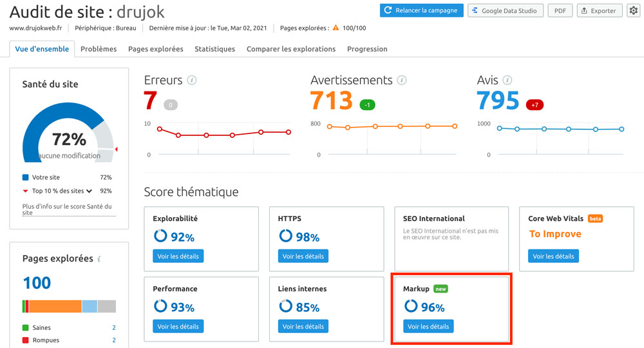644x348 pixels.
Task: Click the red errors count 7
Action: tap(150, 101)
